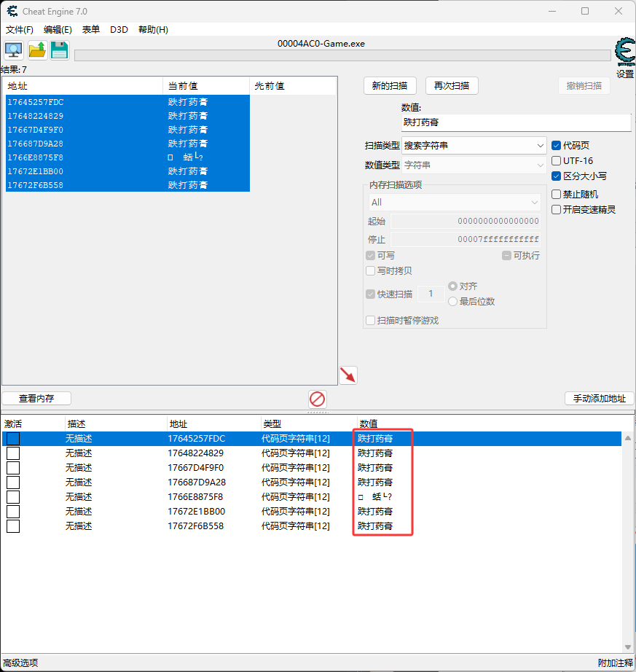Click the scan progress bar
636x672 pixels.
342,55
